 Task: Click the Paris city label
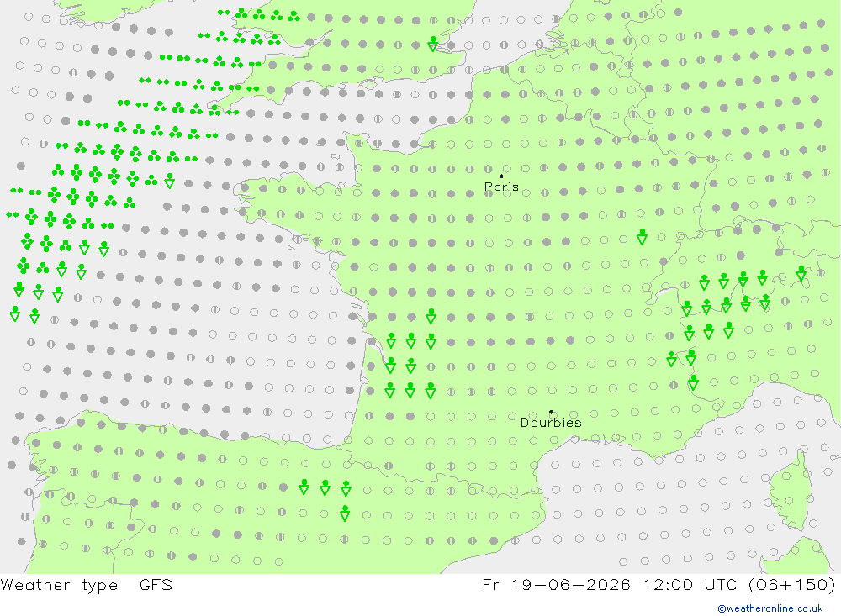pyautogui.click(x=501, y=187)
